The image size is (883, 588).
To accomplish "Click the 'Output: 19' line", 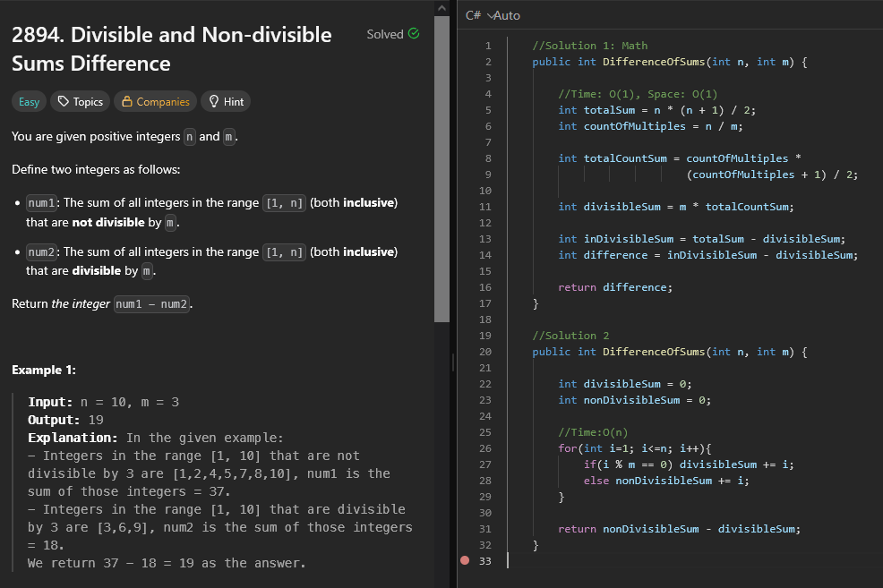I will 66,421.
